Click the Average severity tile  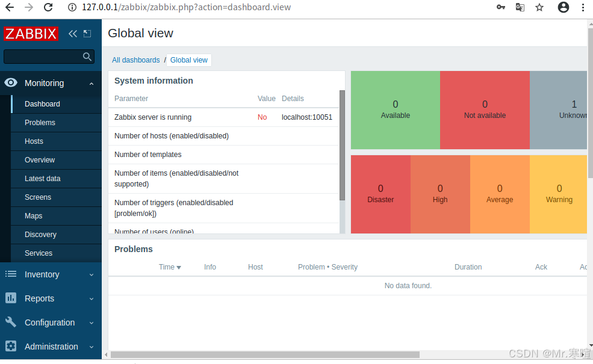(x=500, y=194)
